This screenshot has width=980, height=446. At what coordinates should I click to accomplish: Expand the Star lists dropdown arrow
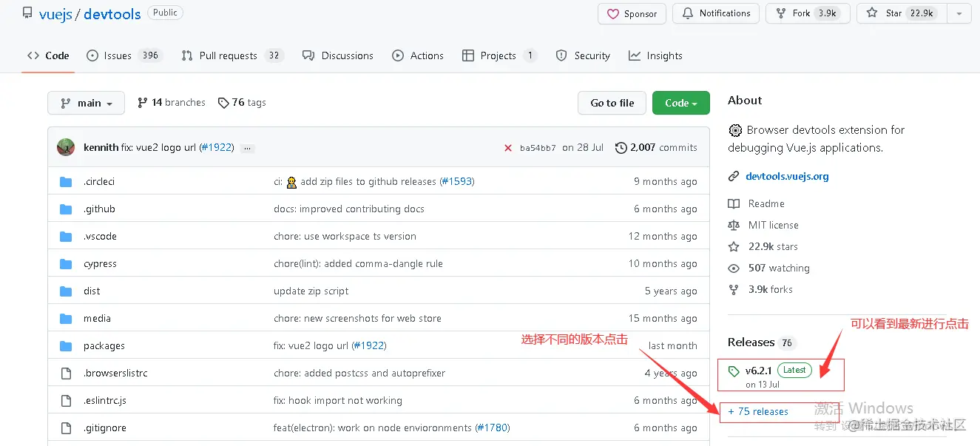[959, 14]
